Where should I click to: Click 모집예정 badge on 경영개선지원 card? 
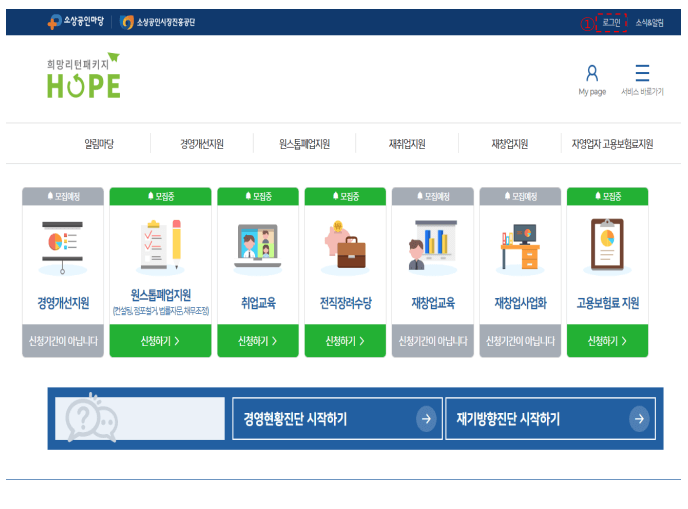63,196
